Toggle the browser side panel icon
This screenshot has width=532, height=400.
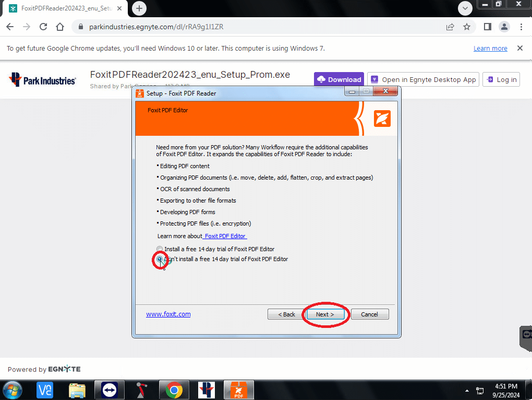[x=488, y=27]
